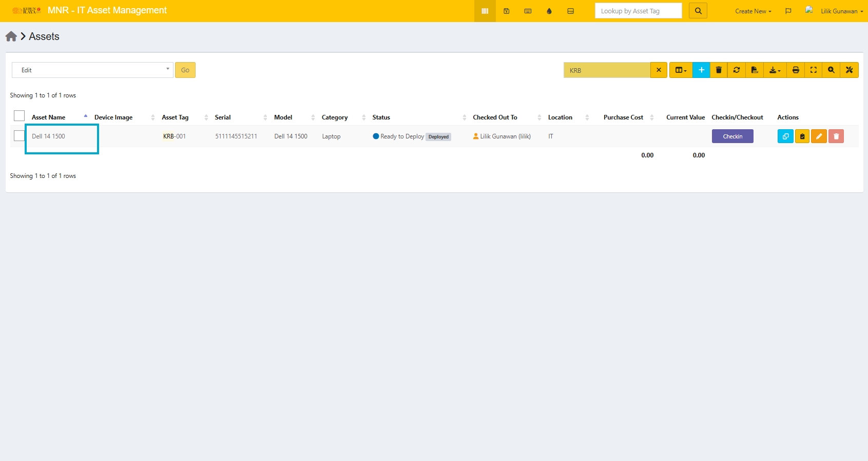This screenshot has height=461, width=868.
Task: Open Accessories via the keyboard icon
Action: click(x=528, y=11)
